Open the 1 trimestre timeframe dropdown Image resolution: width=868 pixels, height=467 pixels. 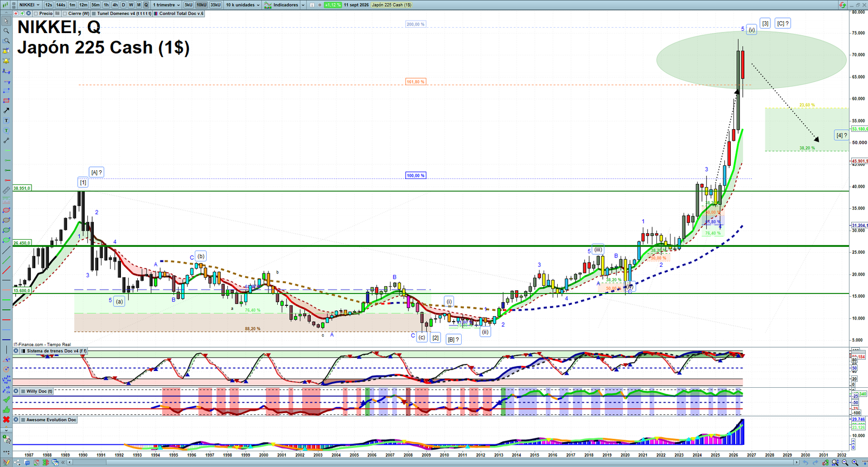tap(167, 5)
